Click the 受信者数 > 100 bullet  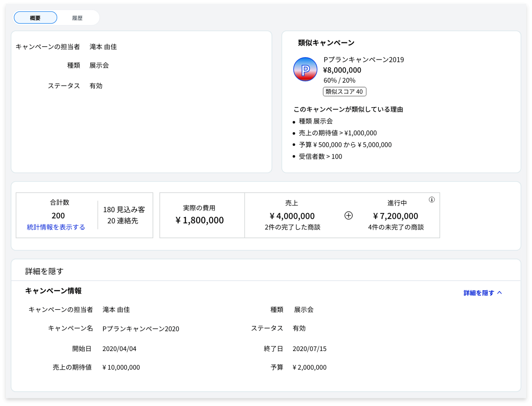[x=320, y=157]
